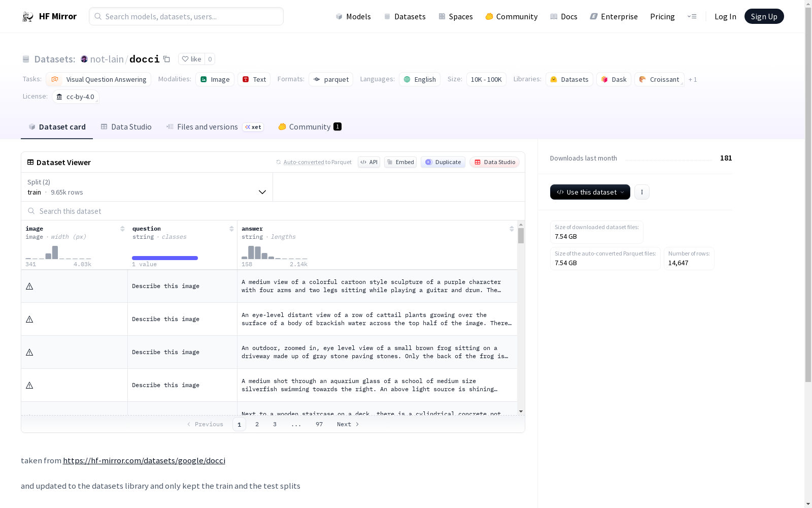The image size is (812, 508).
Task: Click the HF Mirror logo icon
Action: tap(27, 17)
